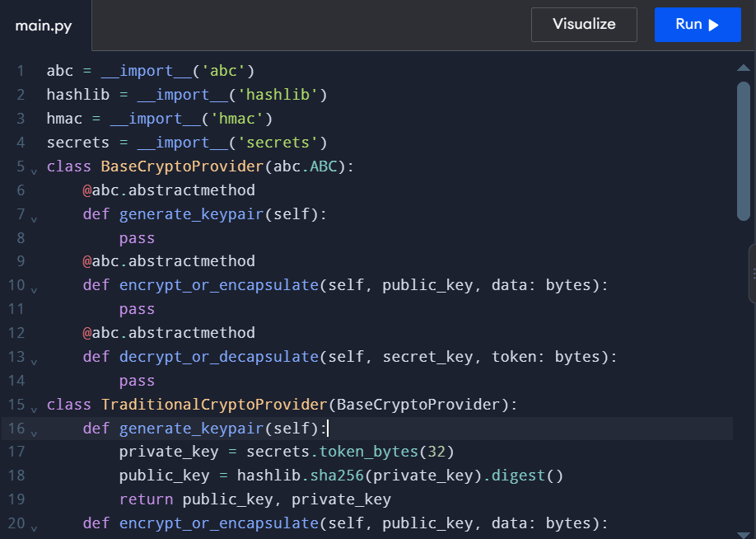756x539 pixels.
Task: Fold the generate_keypair method at line 16
Action: 34,433
